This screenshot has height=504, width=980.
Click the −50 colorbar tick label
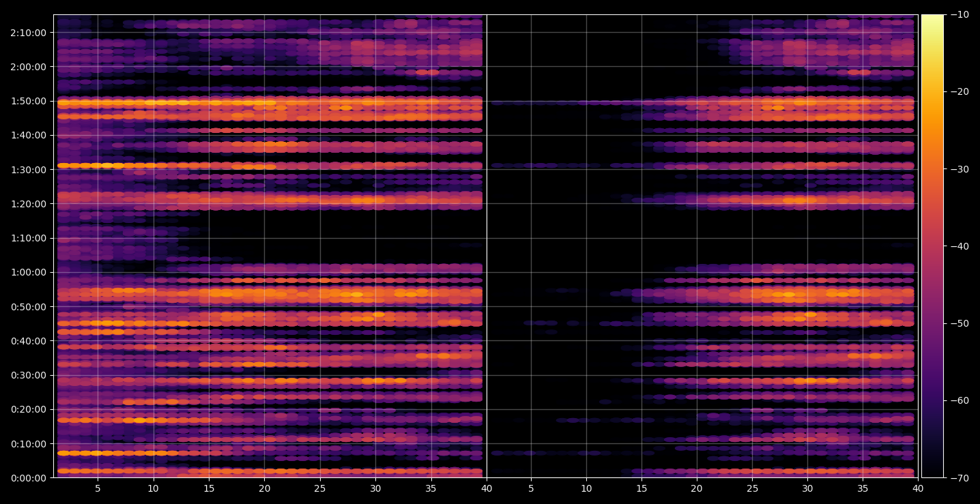coord(958,323)
